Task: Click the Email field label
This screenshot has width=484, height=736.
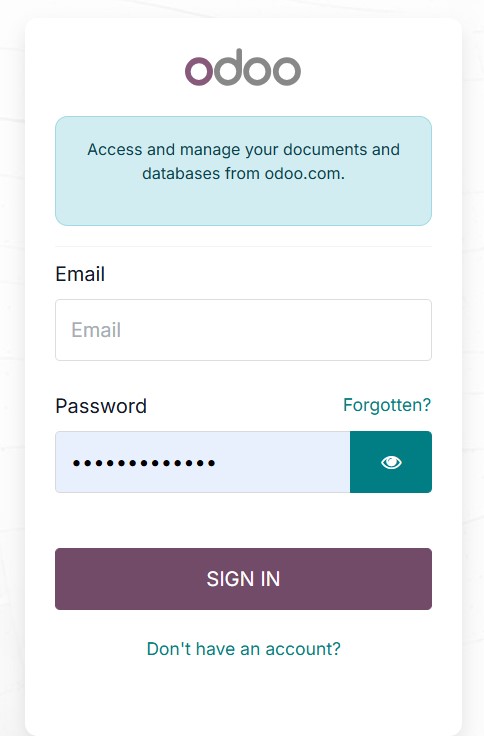Action: [x=80, y=274]
